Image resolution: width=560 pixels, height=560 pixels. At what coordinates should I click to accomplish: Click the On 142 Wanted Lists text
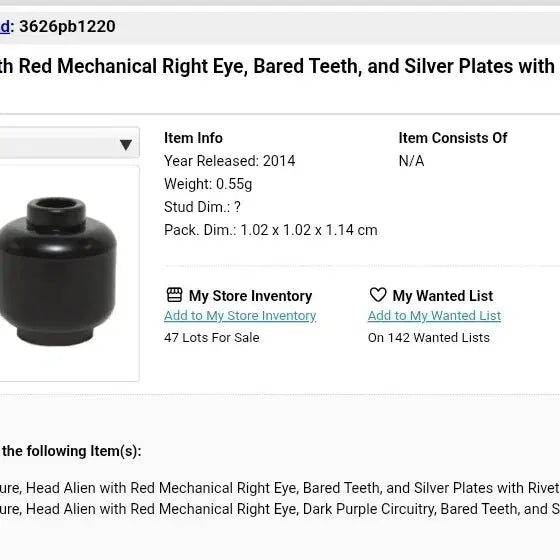click(x=429, y=338)
